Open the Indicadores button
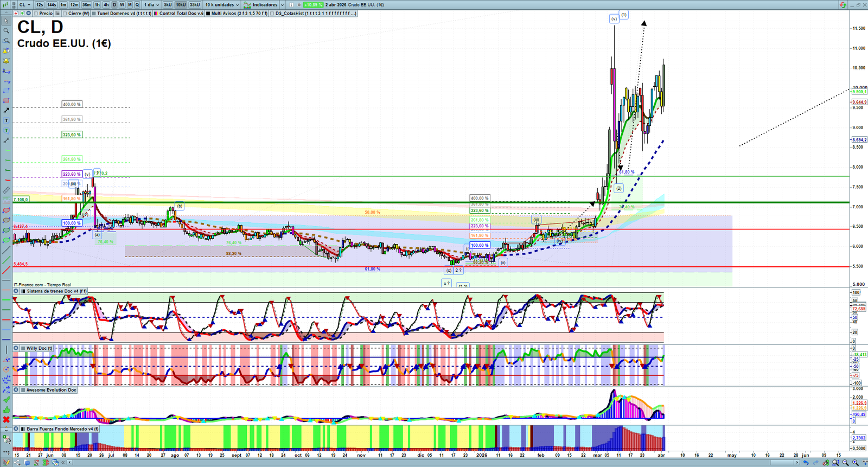 click(x=261, y=5)
